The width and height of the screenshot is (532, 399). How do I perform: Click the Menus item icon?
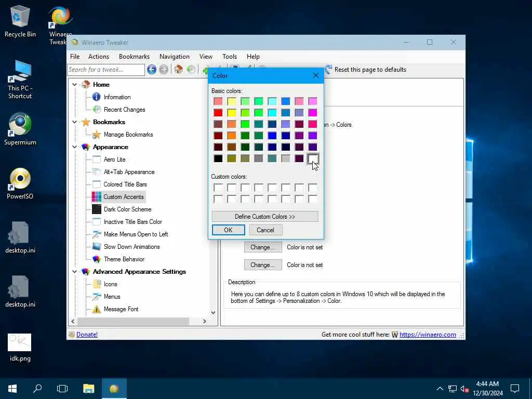[96, 297]
